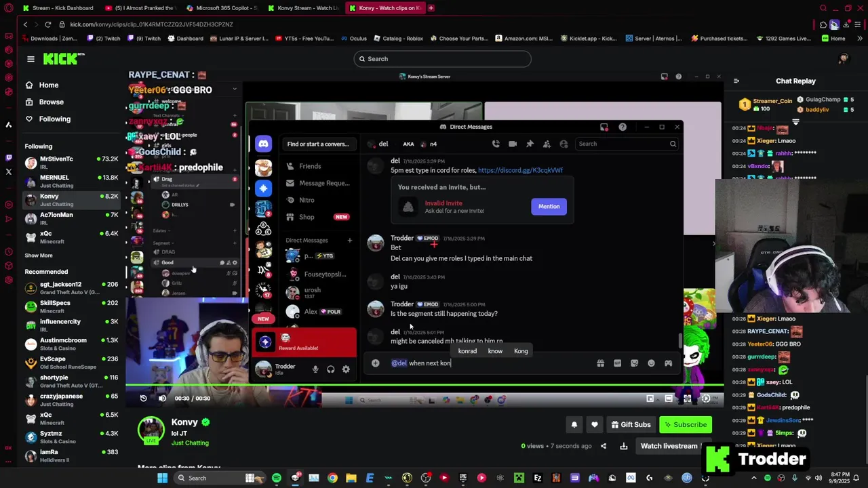Open sgt_jackson12 recommended channel
This screenshot has width=868, height=488.
click(x=71, y=288)
